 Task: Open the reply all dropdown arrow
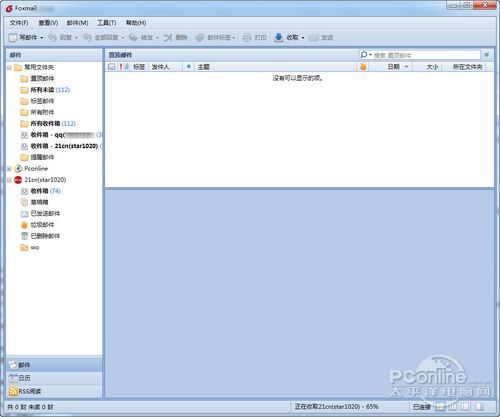click(123, 38)
